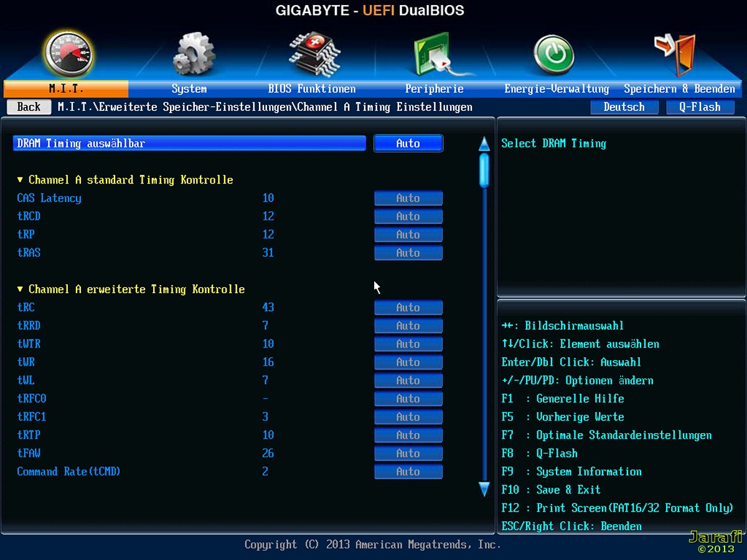Open the DRAM Timing auswählbar Auto dropdown
Image resolution: width=747 pixels, height=560 pixels.
pos(408,143)
